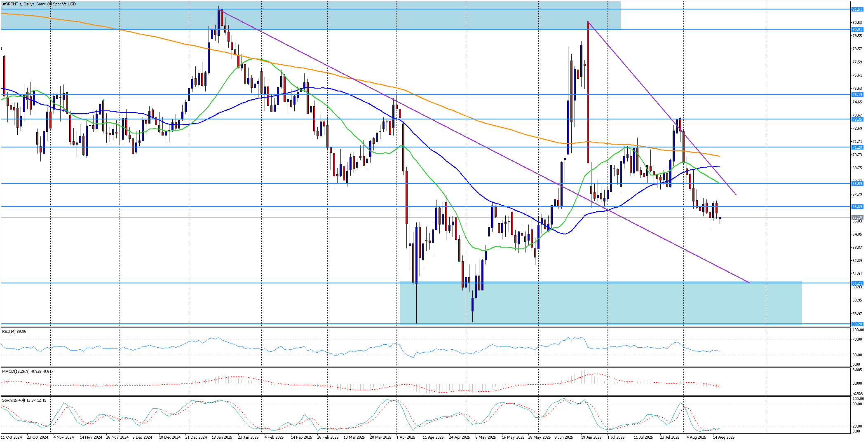This screenshot has width=868, height=442.
Task: Click the 69.75 price axis label
Action: coord(857,168)
